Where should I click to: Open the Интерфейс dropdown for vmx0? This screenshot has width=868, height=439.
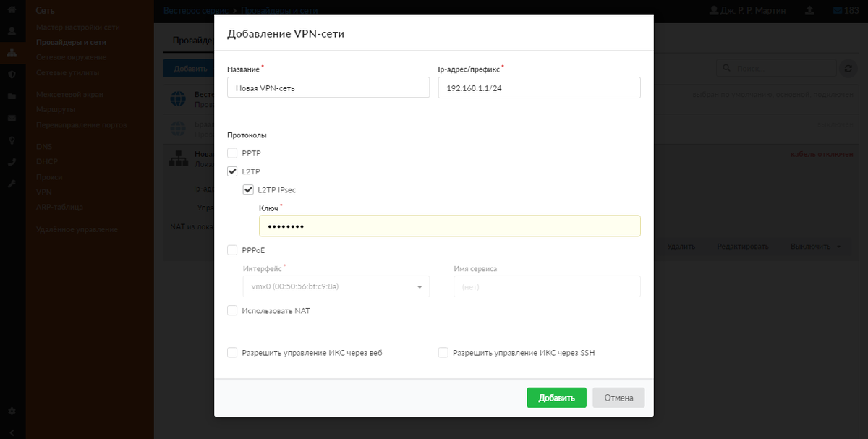pos(418,286)
